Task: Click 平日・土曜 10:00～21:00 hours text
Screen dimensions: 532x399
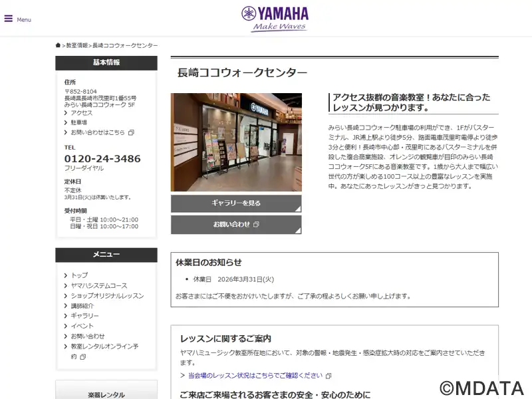Action: click(x=104, y=219)
